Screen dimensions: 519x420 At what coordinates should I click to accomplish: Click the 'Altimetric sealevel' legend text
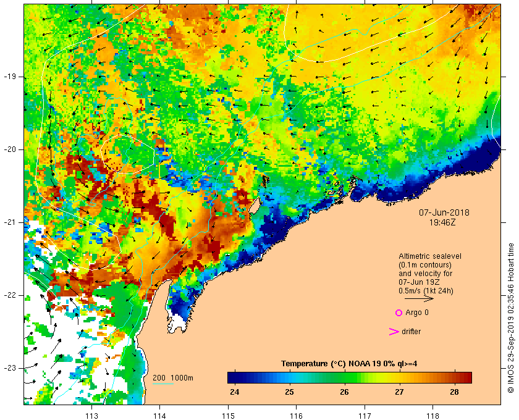coord(430,256)
